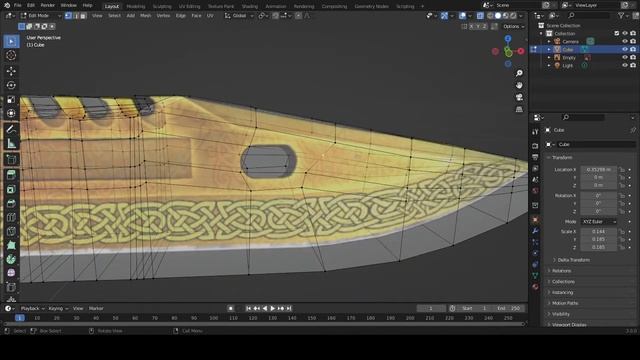
Task: Expand the Light item in outliner
Action: 549,65
